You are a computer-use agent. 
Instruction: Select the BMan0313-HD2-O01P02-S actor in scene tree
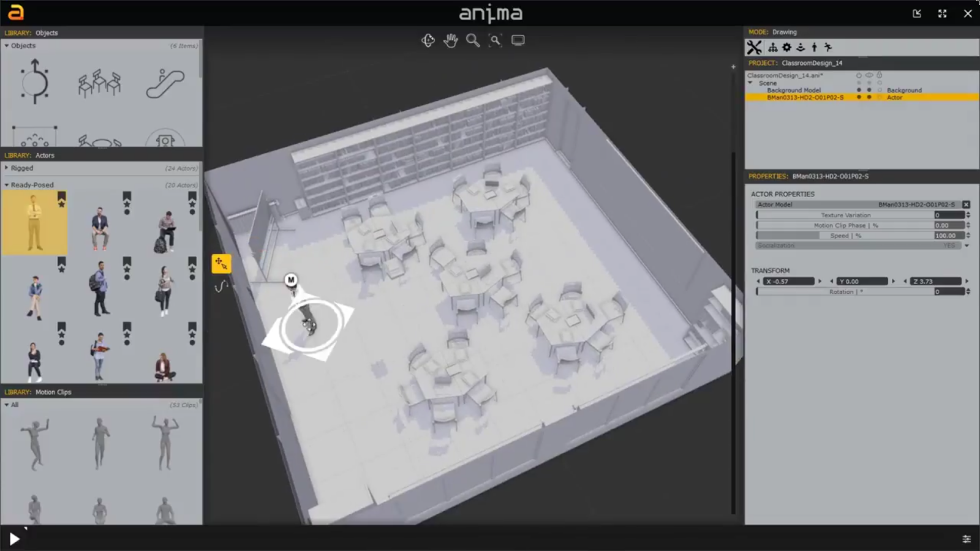[805, 97]
